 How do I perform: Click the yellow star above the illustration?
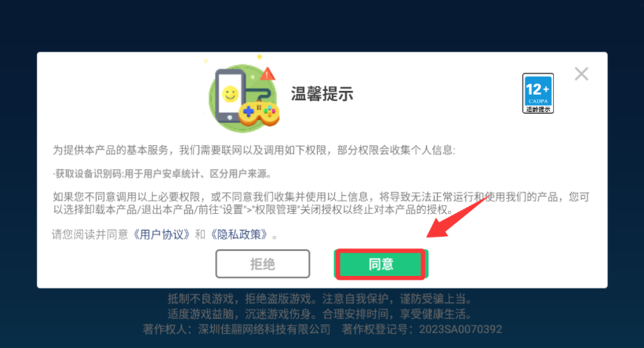tap(259, 56)
